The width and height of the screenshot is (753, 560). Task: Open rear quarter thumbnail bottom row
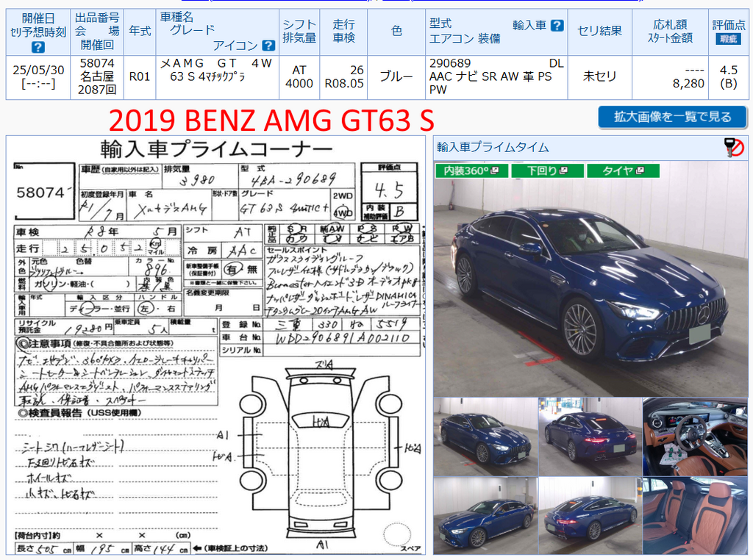590,515
